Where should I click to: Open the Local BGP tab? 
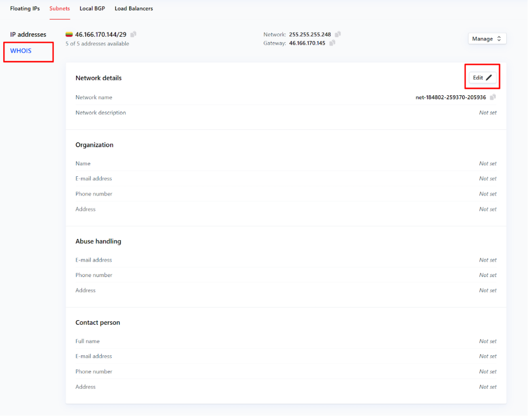92,9
